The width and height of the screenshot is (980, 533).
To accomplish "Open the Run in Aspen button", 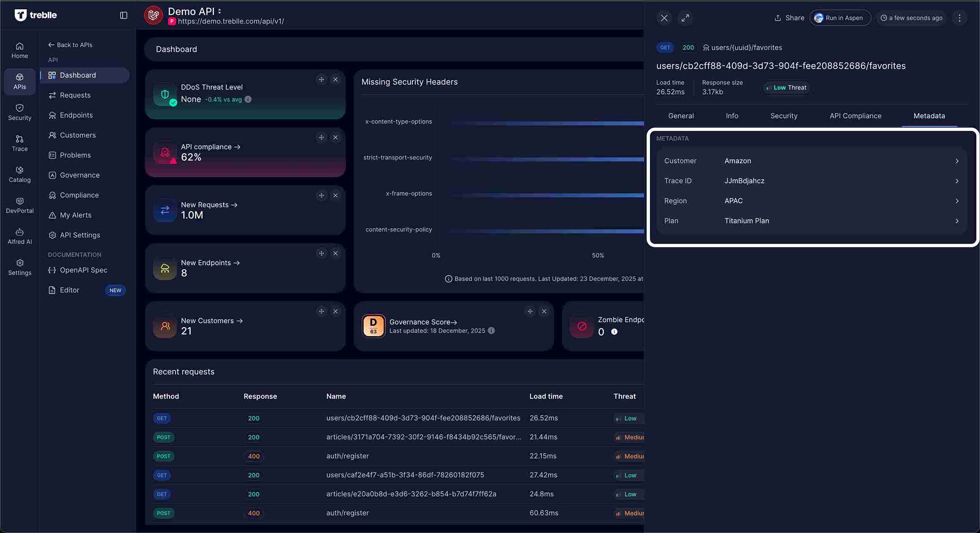I will coord(840,18).
